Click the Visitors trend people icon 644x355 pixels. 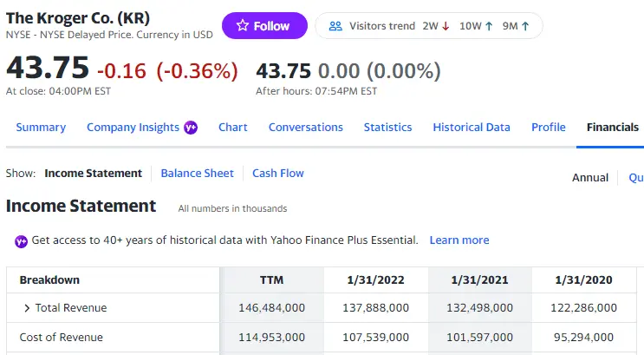[336, 26]
